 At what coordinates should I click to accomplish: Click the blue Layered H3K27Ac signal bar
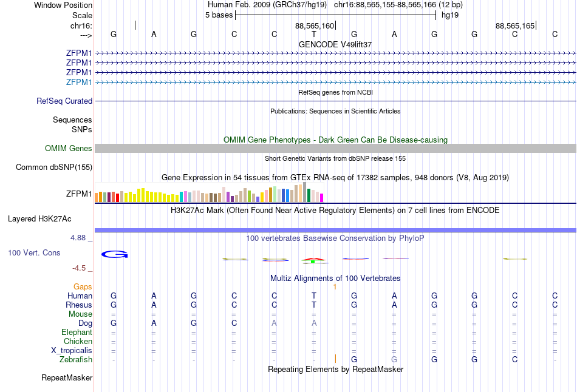point(335,230)
